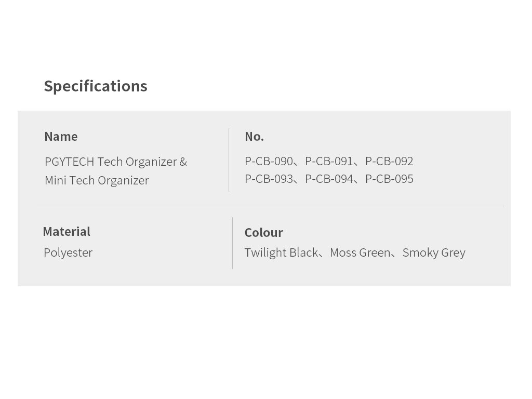Choose the Moss Green colour text

360,252
